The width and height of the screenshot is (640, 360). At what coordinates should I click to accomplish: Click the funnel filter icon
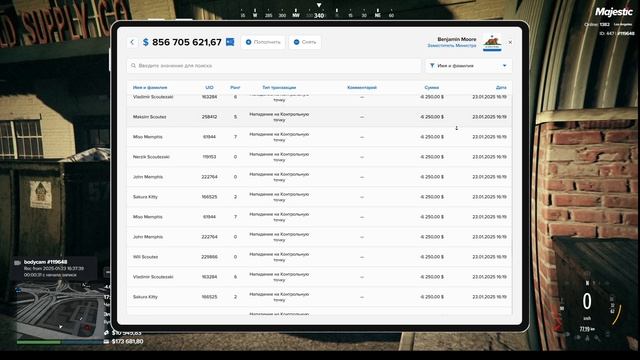click(432, 65)
